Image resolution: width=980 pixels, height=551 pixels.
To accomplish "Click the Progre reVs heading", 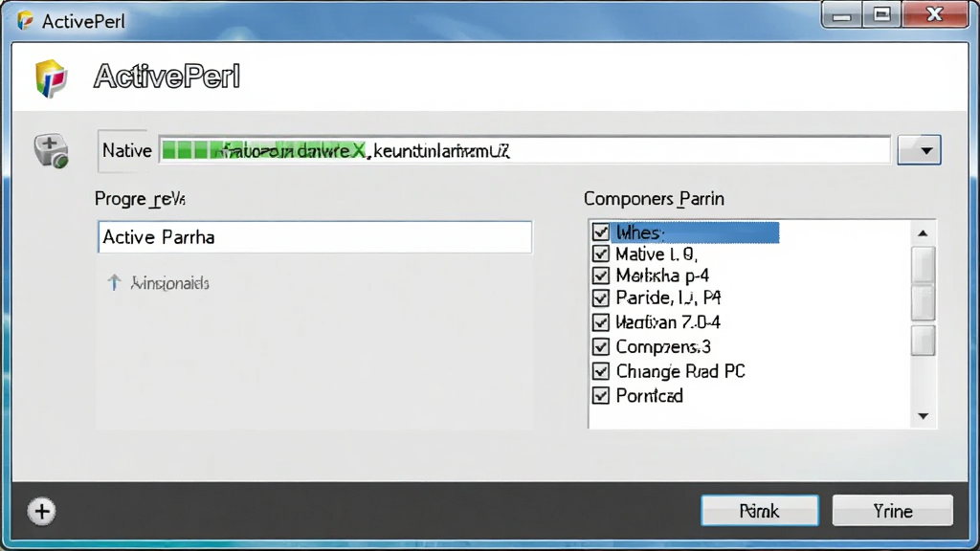I will [x=140, y=199].
